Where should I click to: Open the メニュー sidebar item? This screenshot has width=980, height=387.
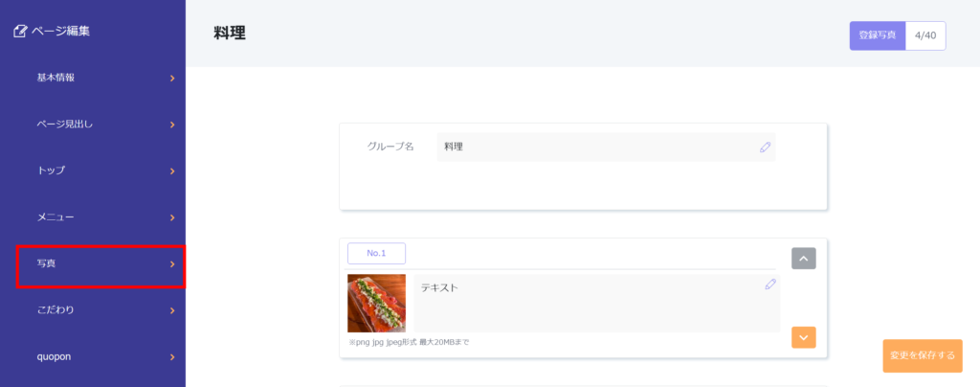pos(56,217)
